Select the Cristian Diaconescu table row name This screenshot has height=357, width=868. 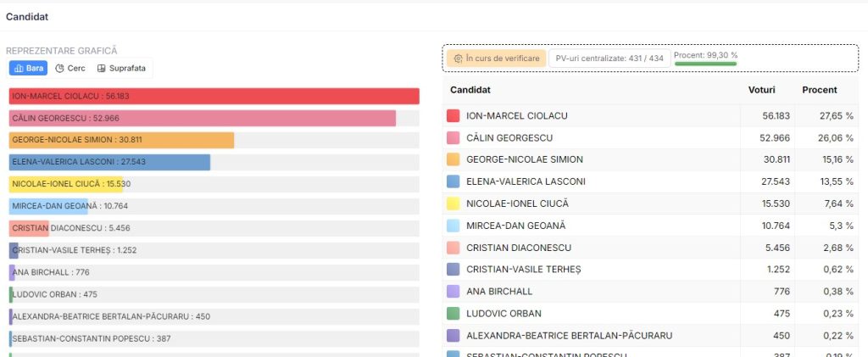[x=519, y=248]
